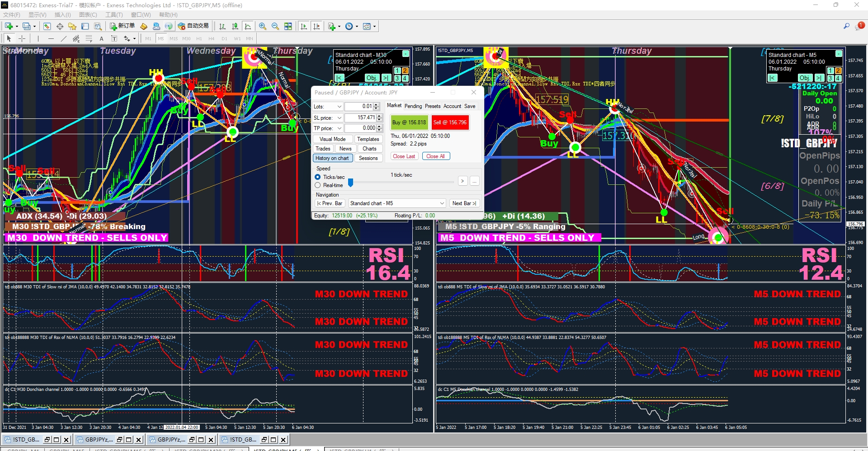
Task: Start simulation with the '>' play button
Action: tap(462, 181)
